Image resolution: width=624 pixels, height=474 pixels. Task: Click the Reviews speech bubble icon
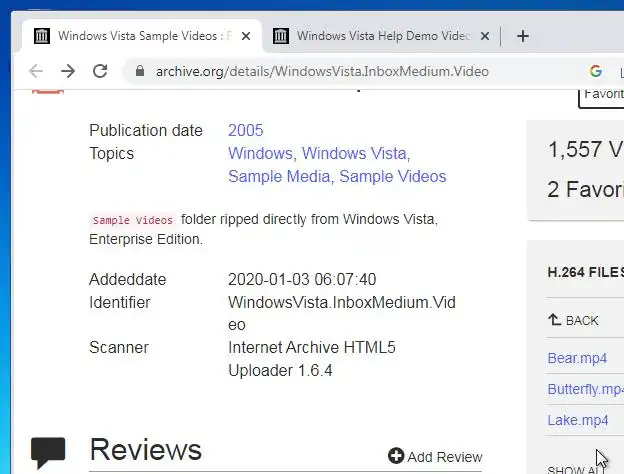pos(48,452)
